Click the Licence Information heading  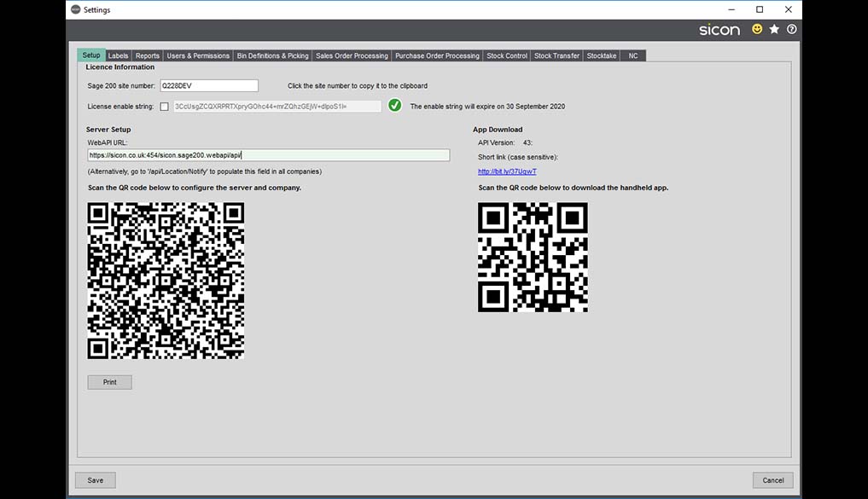click(120, 67)
